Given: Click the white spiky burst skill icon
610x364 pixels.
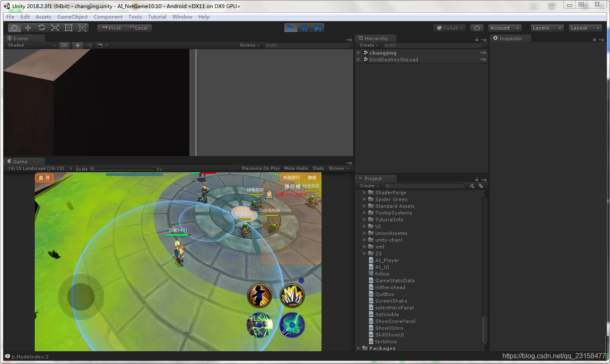Looking at the screenshot, I should (x=292, y=295).
